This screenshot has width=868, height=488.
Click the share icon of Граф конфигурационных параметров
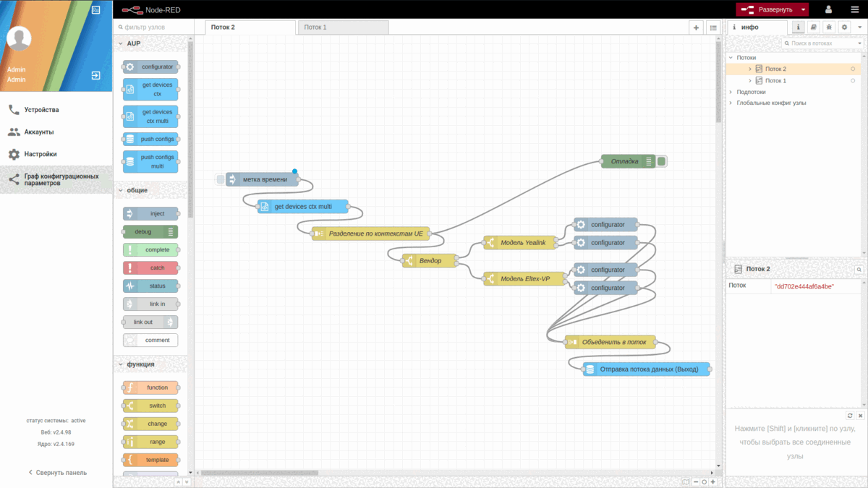[14, 179]
